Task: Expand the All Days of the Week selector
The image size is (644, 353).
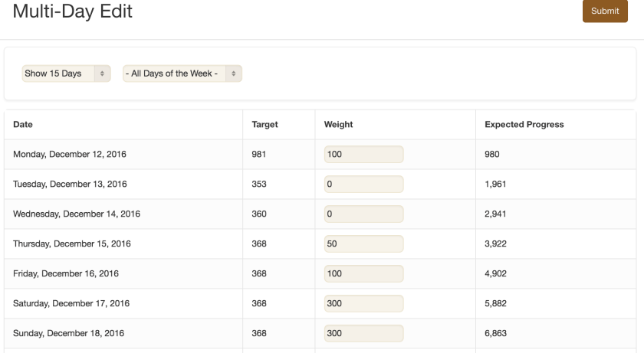Action: (182, 74)
